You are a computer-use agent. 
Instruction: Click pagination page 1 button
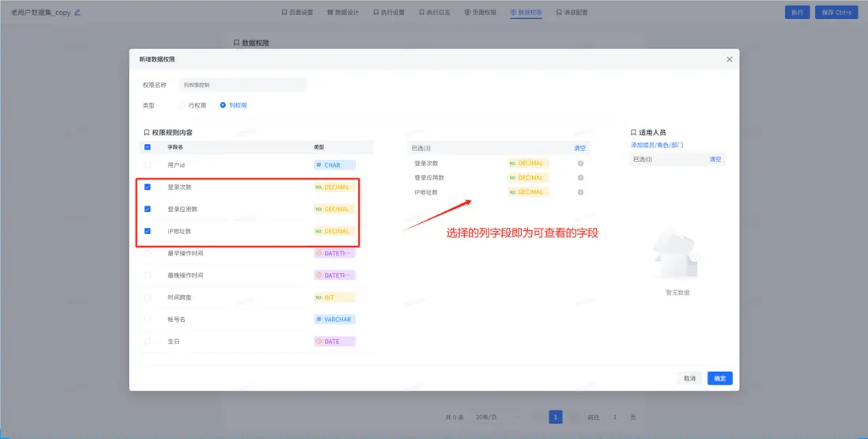[x=555, y=418]
